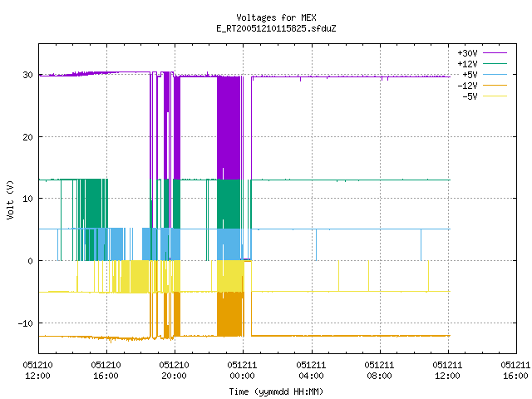Click the y-axis tick value 0
This screenshot has height=399, width=532.
(x=31, y=261)
